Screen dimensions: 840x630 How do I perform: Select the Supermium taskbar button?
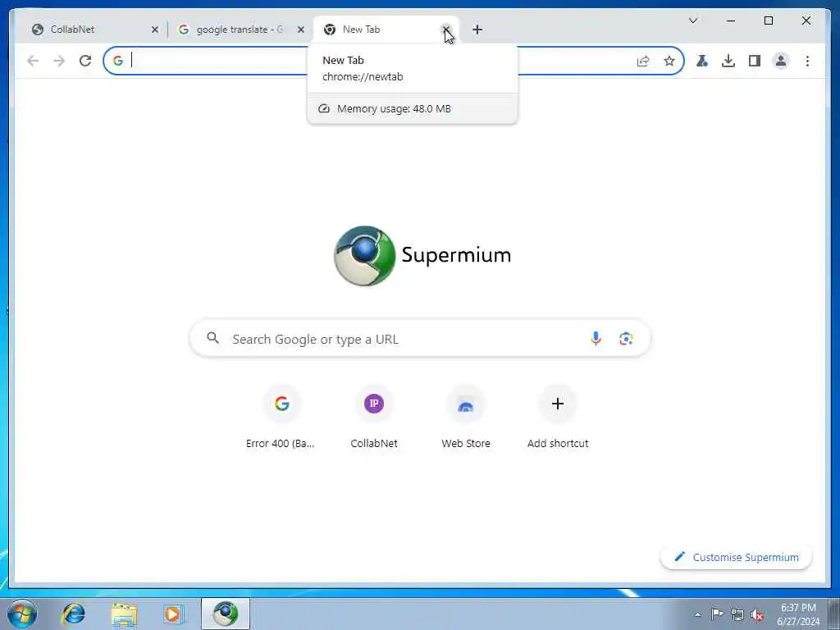click(x=226, y=614)
